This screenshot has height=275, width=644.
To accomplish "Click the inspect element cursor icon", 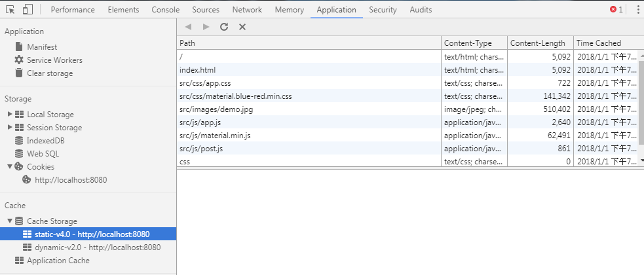I will coord(11,10).
